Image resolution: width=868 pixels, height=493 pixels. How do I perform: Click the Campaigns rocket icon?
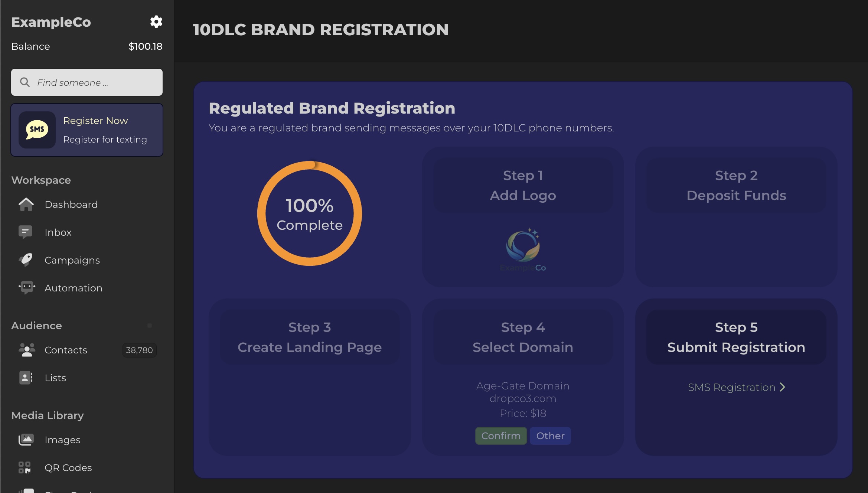coord(26,260)
